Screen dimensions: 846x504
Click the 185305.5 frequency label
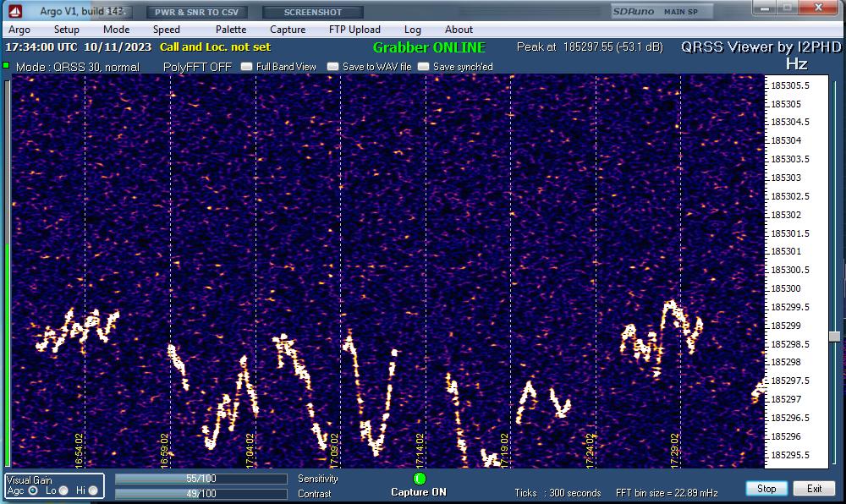(790, 85)
